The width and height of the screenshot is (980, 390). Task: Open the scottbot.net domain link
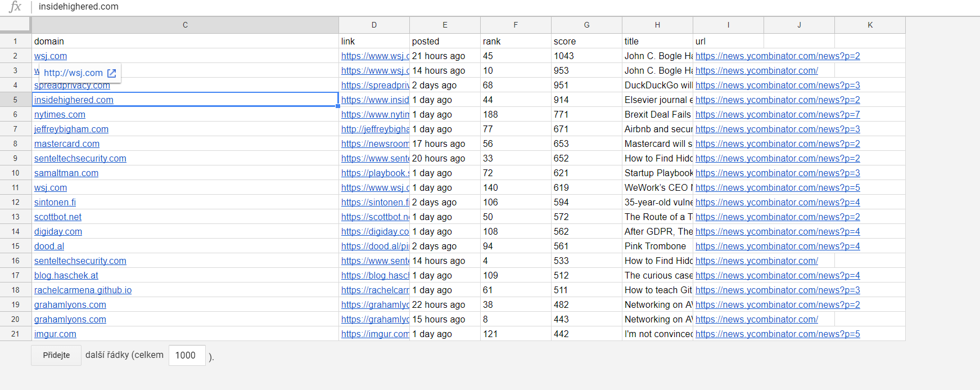[58, 217]
